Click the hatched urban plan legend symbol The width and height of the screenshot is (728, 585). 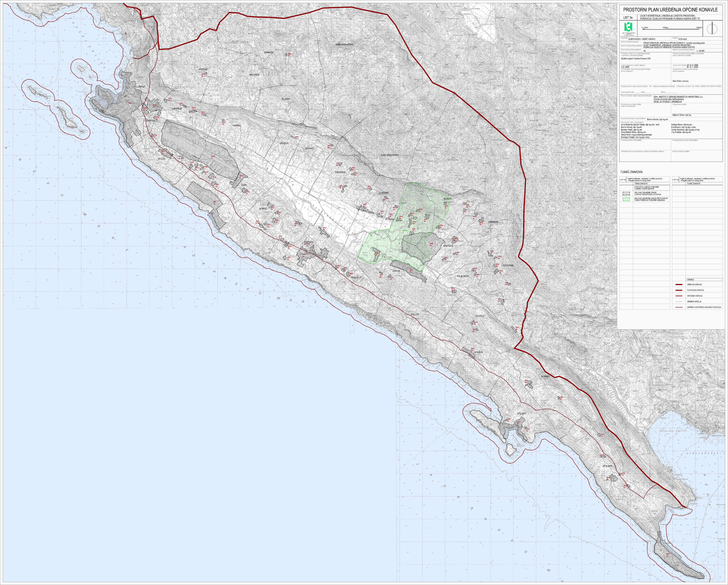[626, 194]
